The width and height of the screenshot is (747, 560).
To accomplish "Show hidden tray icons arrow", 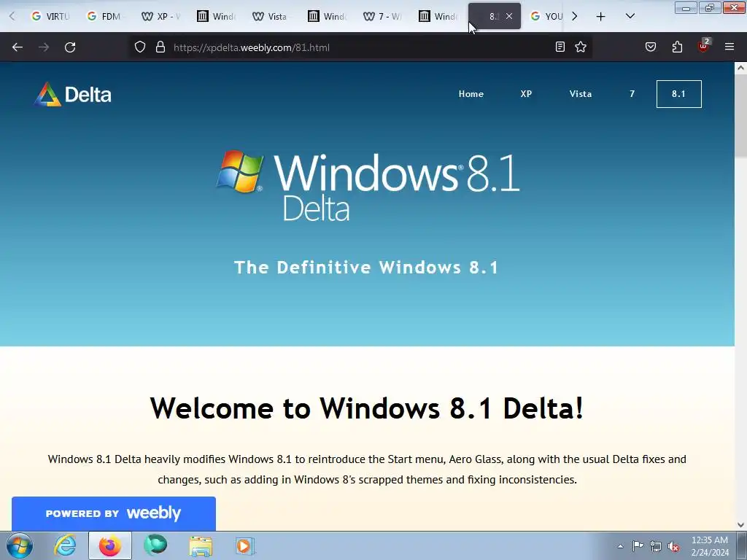I will pyautogui.click(x=620, y=546).
